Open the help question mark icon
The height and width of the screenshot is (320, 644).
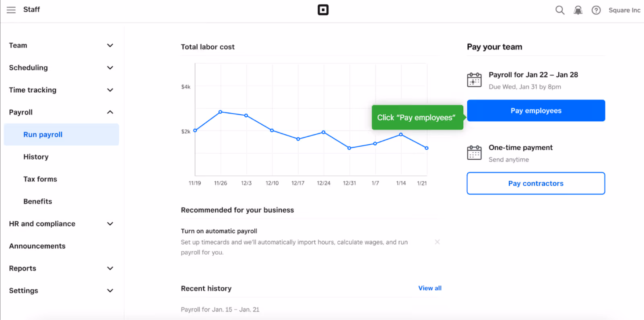(x=596, y=10)
